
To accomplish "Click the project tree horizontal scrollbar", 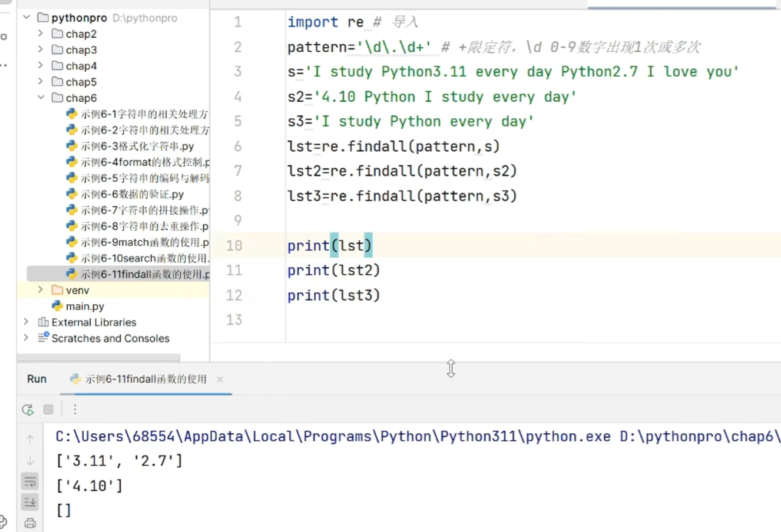I will point(98,357).
